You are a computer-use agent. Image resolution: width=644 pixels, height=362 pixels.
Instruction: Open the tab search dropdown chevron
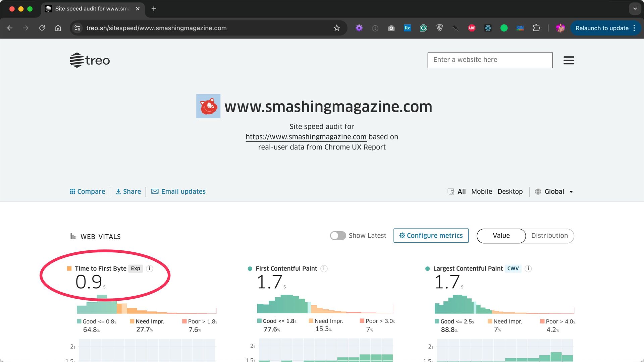(635, 9)
